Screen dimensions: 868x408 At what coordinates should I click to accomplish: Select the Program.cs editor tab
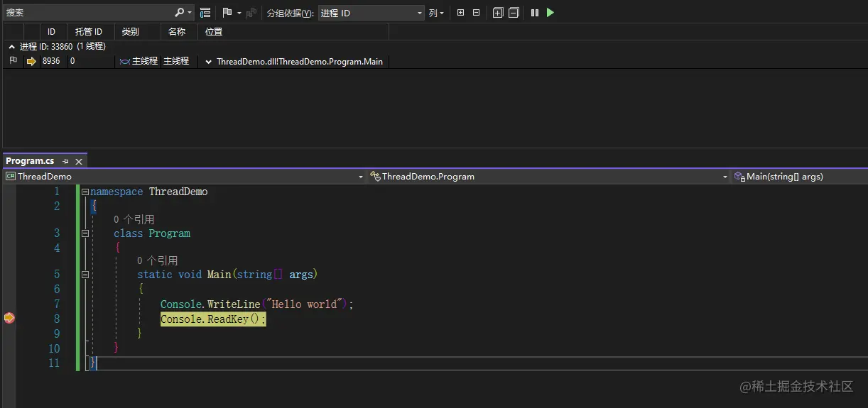click(31, 161)
